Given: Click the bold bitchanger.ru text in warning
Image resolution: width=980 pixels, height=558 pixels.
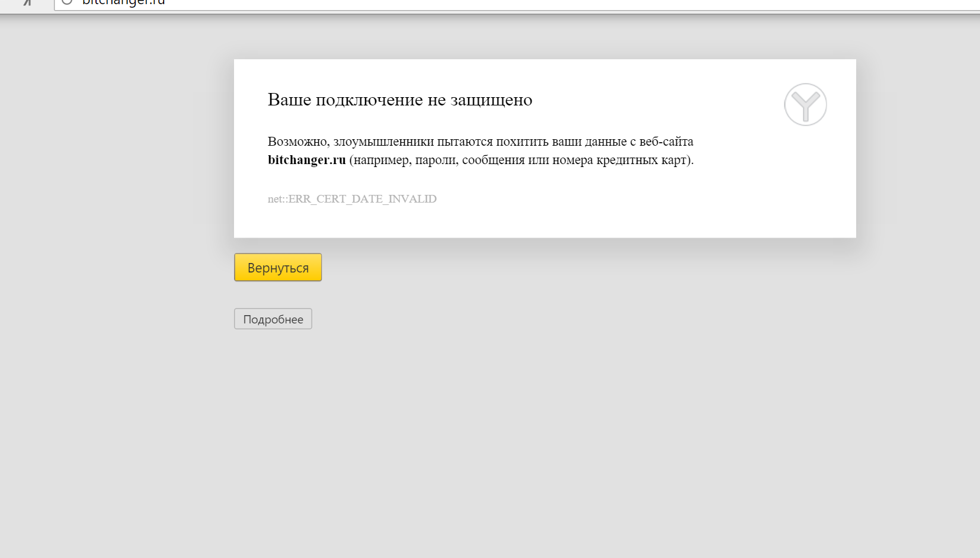Looking at the screenshot, I should click(x=307, y=160).
